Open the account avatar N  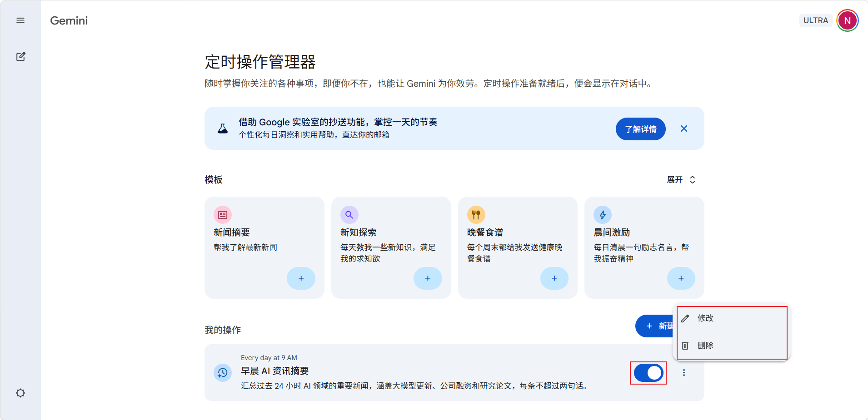pyautogui.click(x=847, y=20)
